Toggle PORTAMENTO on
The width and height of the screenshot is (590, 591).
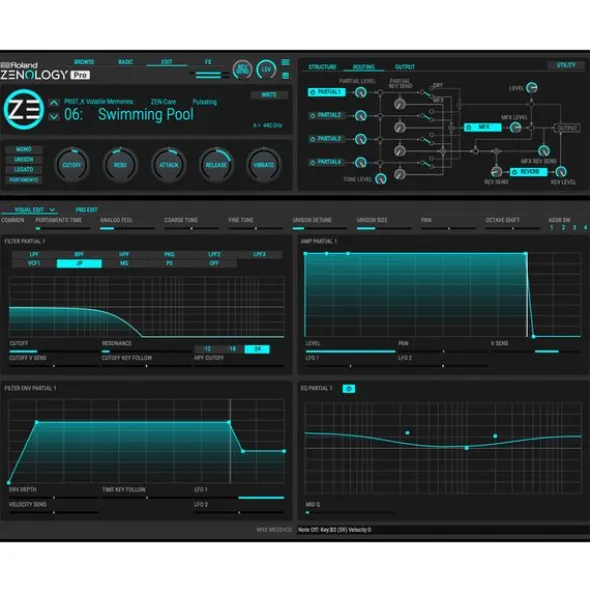click(24, 180)
